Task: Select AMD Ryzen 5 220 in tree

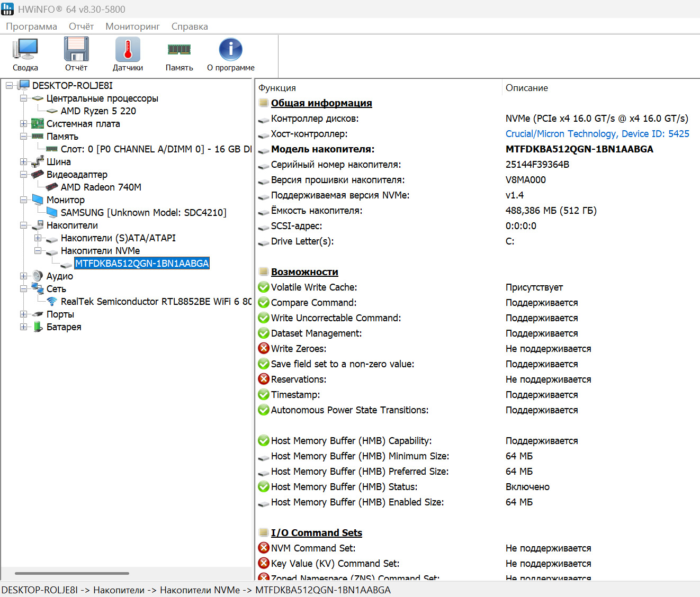Action: point(98,111)
